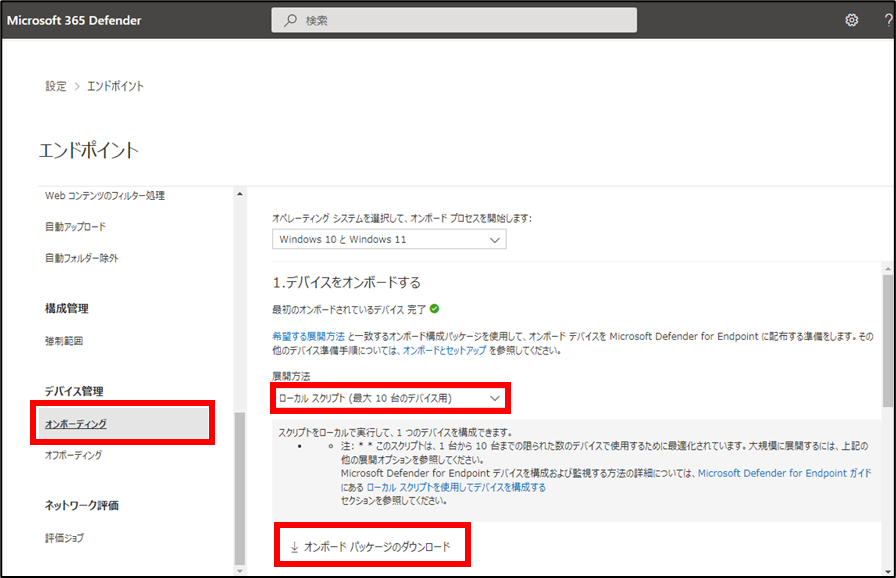The width and height of the screenshot is (896, 578).
Task: Click sidebar scrollbar up arrow
Action: coord(239,194)
